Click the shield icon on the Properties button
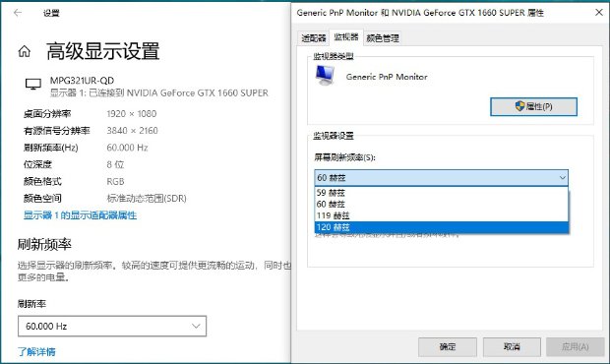610x364 pixels. tap(519, 106)
